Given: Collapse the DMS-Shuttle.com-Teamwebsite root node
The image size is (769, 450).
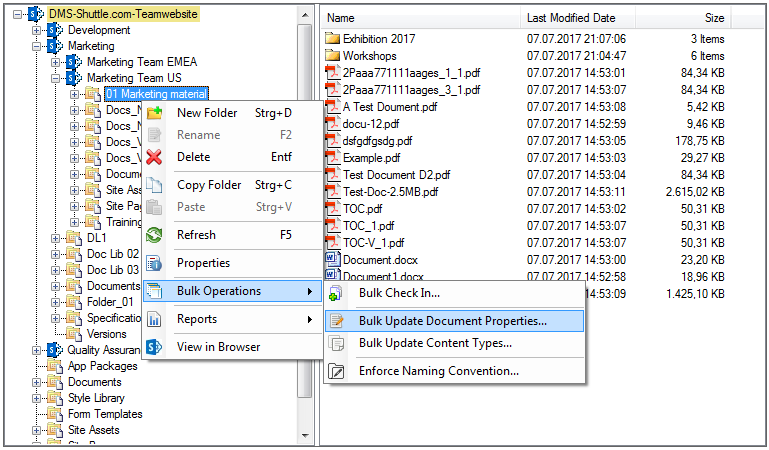Looking at the screenshot, I should 17,14.
